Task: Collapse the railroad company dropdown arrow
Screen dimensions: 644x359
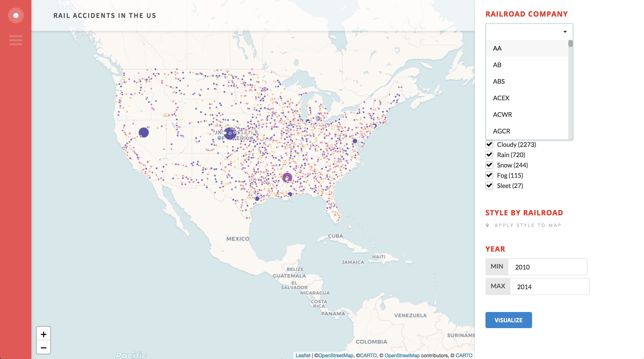Action: 565,32
